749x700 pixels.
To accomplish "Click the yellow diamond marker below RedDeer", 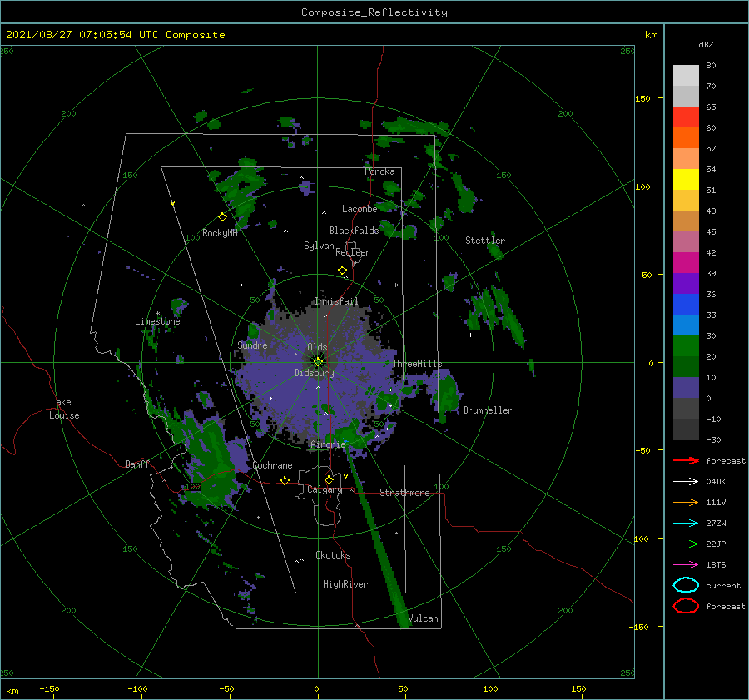I will (343, 271).
